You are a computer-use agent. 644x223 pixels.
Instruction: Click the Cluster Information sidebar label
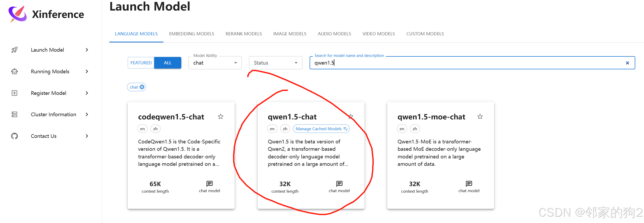[x=54, y=114]
